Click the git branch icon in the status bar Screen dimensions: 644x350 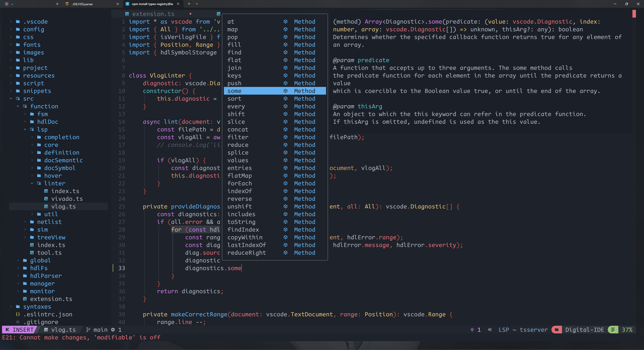[x=88, y=330]
